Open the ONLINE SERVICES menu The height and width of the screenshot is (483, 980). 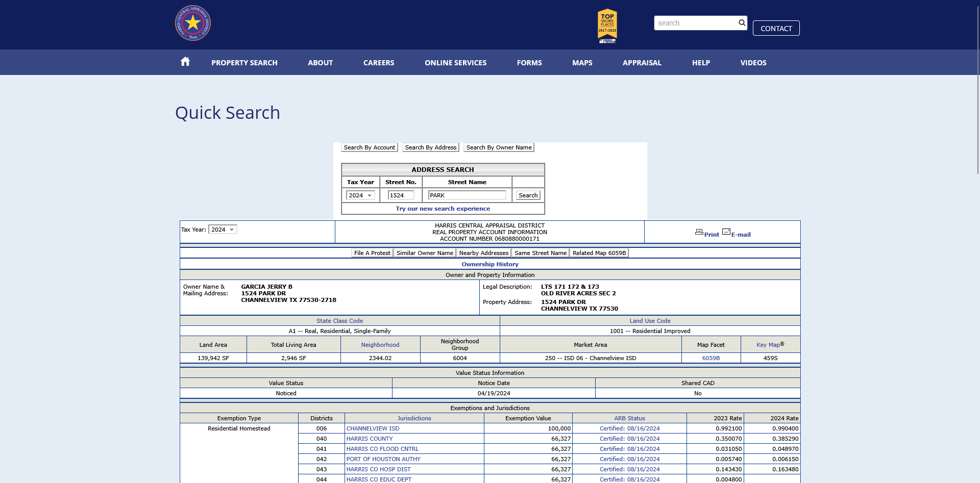tap(455, 63)
